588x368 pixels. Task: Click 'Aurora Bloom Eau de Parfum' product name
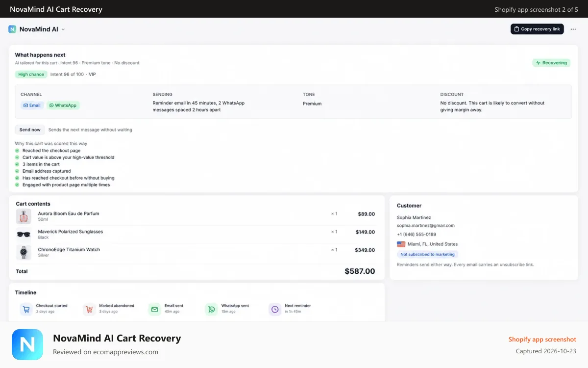point(69,213)
